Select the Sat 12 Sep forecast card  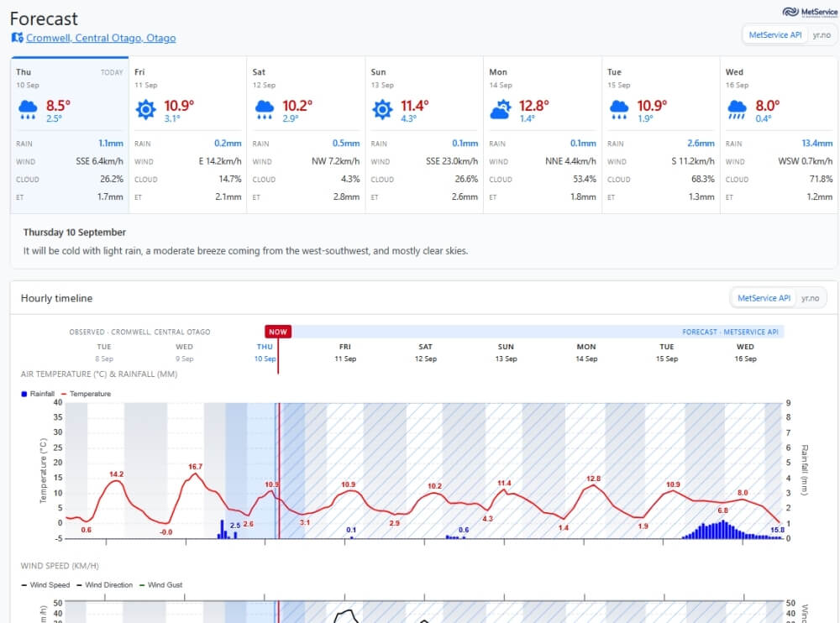coord(306,134)
